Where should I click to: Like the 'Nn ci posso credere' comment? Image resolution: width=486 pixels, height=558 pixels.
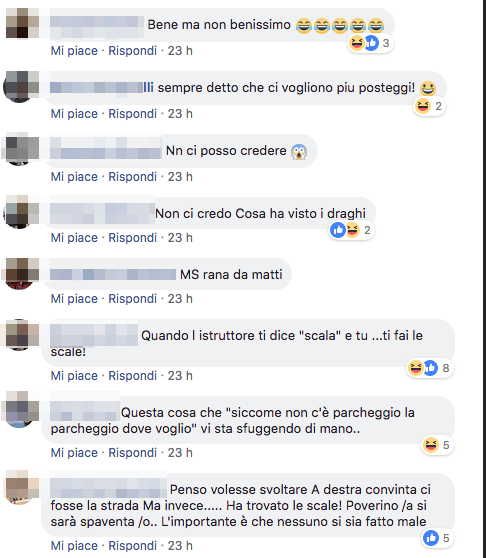[74, 177]
